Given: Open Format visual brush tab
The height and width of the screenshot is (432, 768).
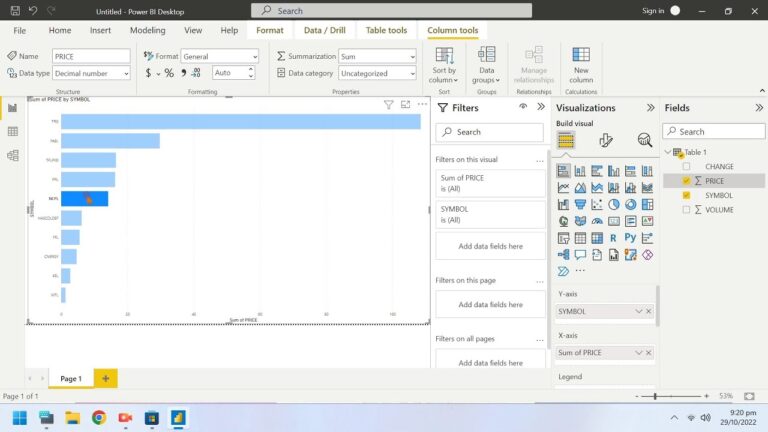Looking at the screenshot, I should click(605, 141).
